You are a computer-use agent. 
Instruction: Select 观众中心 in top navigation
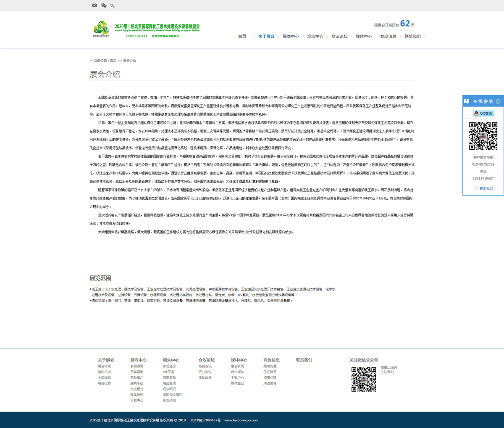[315, 37]
